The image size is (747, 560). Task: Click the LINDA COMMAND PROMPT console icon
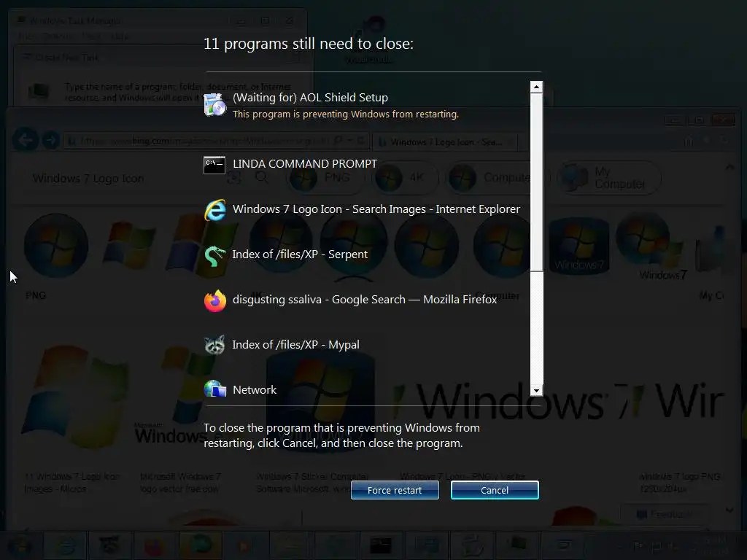214,165
